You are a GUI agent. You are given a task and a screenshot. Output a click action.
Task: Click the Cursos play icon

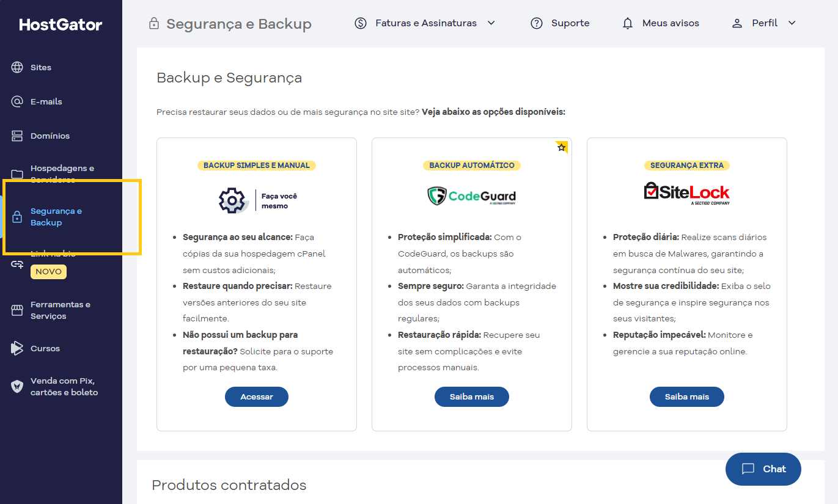(x=17, y=348)
